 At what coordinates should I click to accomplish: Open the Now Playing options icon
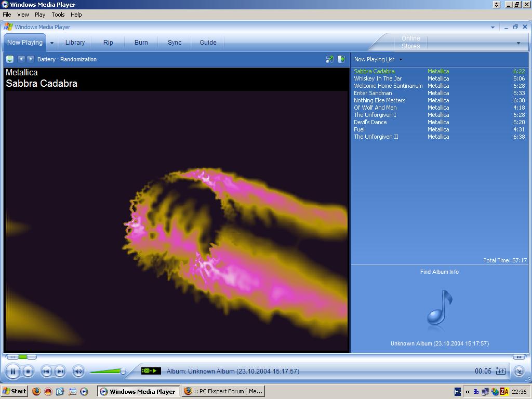click(x=10, y=59)
